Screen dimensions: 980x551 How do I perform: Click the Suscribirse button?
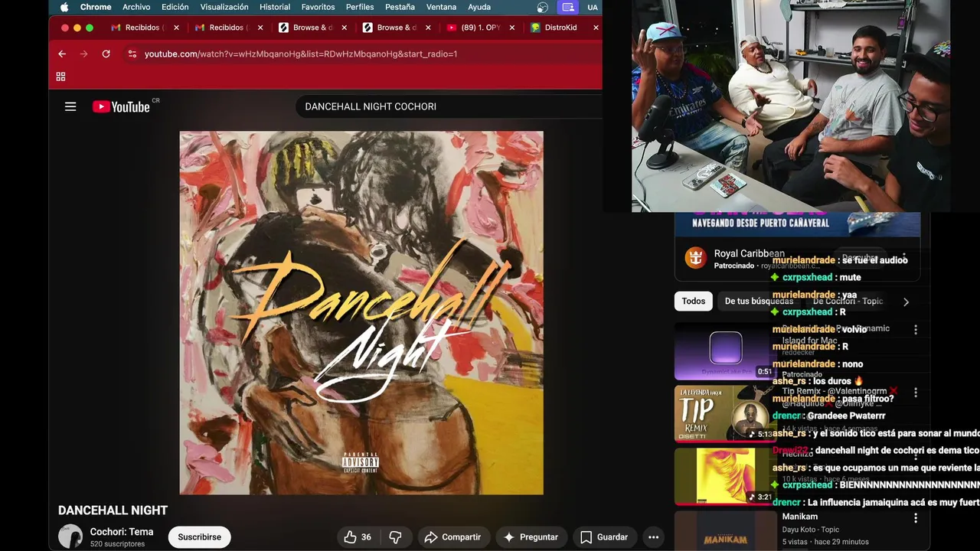[x=200, y=537]
